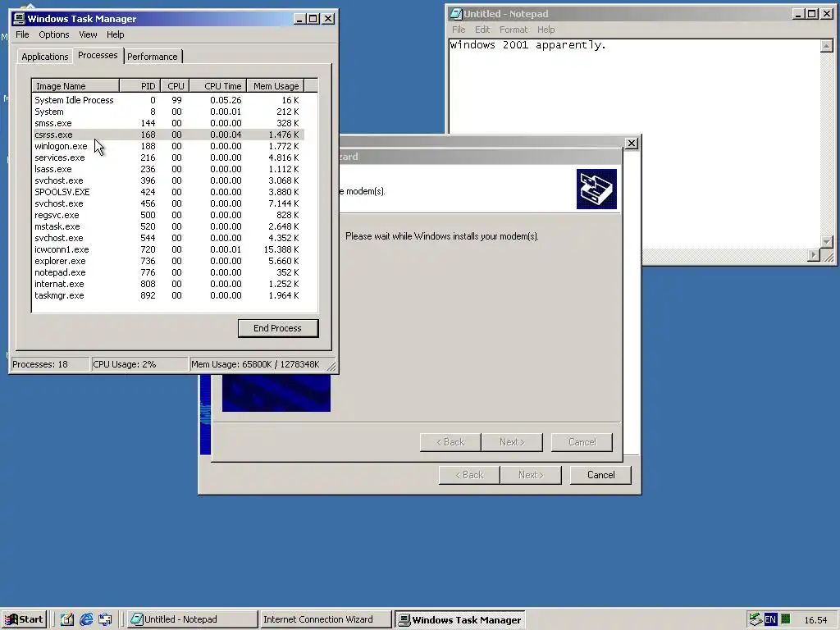Screen dimensions: 840x630
Task: Click the modem wizard hardware icon
Action: pos(596,189)
